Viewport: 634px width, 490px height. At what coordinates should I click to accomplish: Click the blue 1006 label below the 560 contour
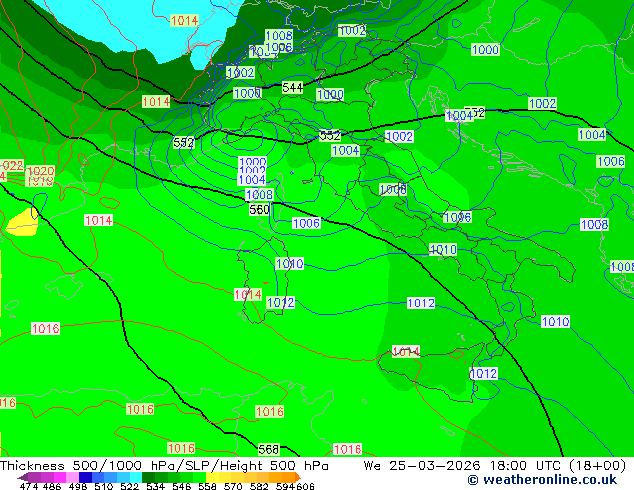coord(306,223)
